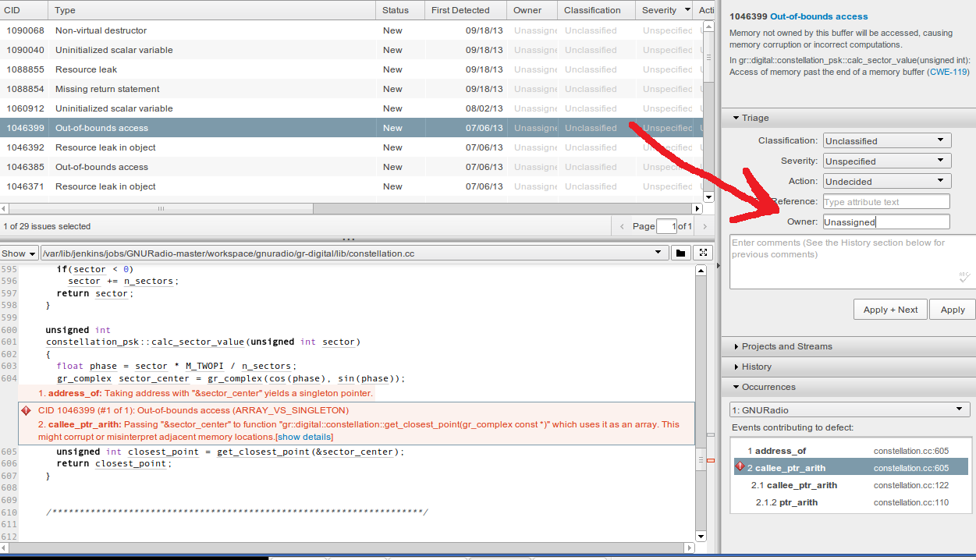Click the issue list scroll-down arrow

coord(708,197)
